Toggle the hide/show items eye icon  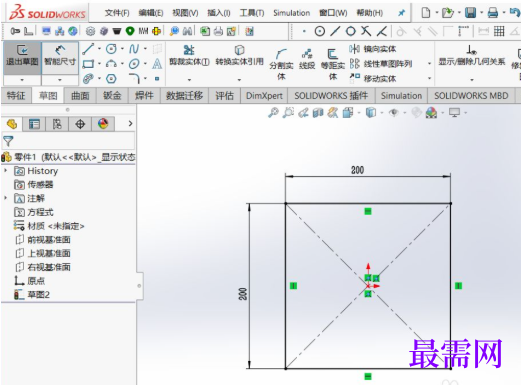coord(394,113)
